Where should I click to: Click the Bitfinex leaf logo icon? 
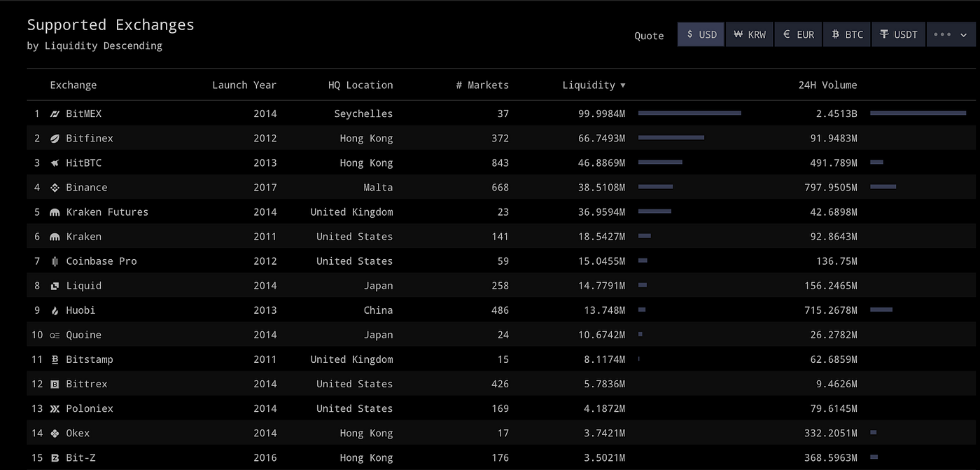pyautogui.click(x=55, y=138)
